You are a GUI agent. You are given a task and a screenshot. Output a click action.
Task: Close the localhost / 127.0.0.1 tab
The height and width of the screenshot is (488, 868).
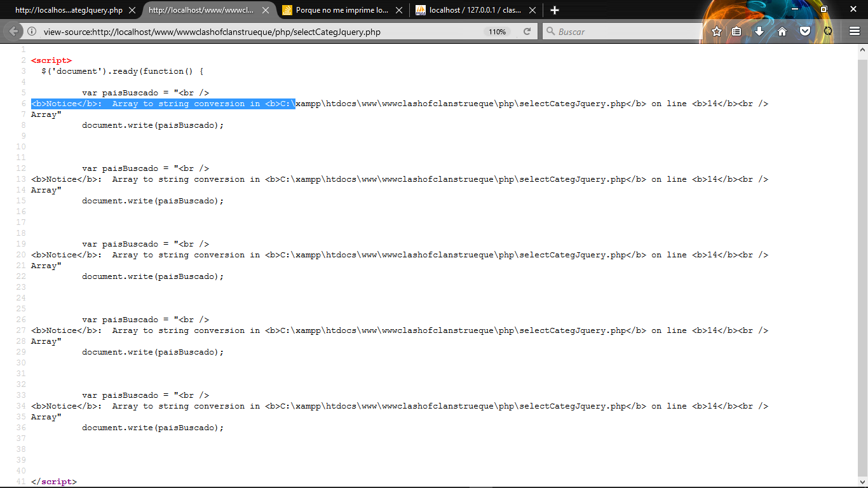point(532,10)
